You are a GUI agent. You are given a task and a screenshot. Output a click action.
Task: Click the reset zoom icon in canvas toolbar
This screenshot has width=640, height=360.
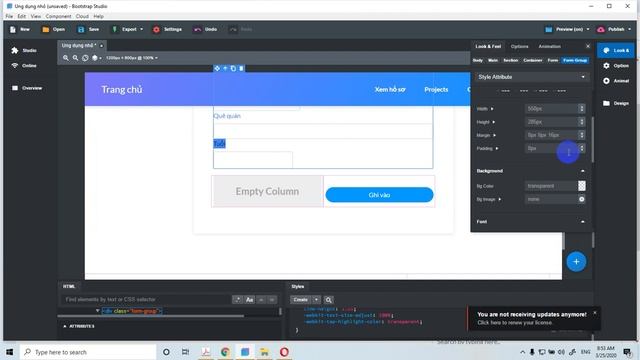coord(85,58)
